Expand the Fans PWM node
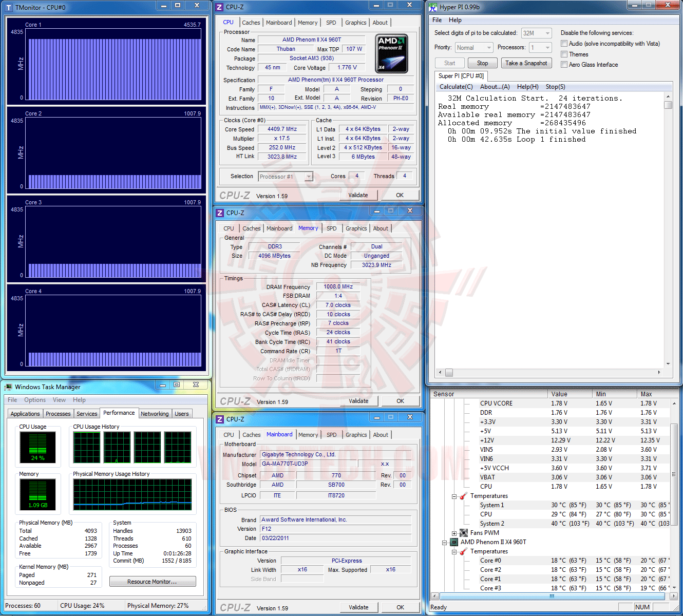Viewport: 683px width, 616px height. [x=454, y=533]
